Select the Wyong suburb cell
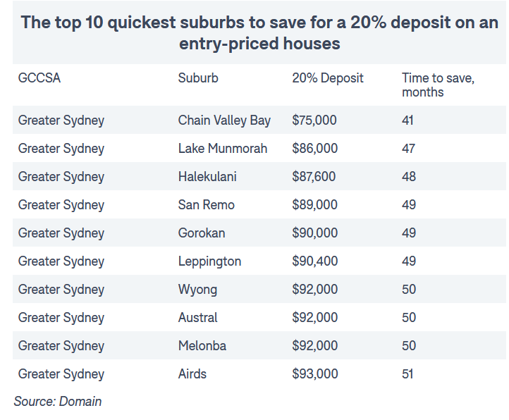 pyautogui.click(x=197, y=290)
